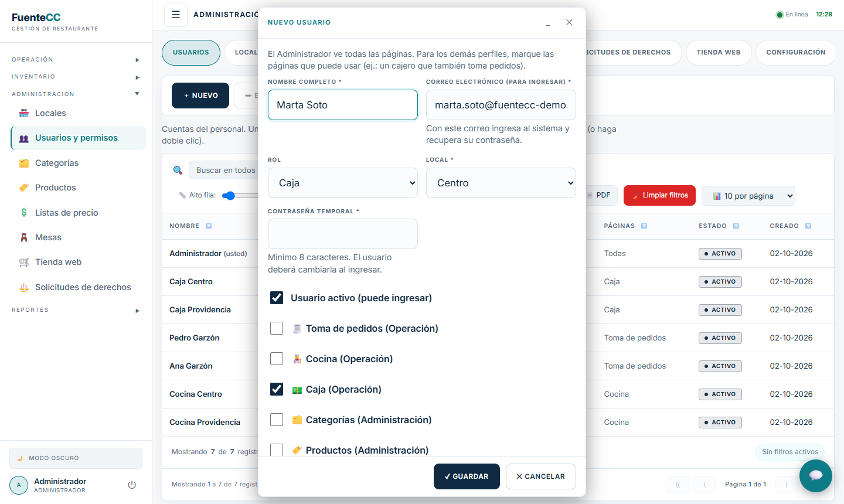This screenshot has width=844, height=504.
Task: Check the Cocina (Operación) box
Action: click(277, 359)
